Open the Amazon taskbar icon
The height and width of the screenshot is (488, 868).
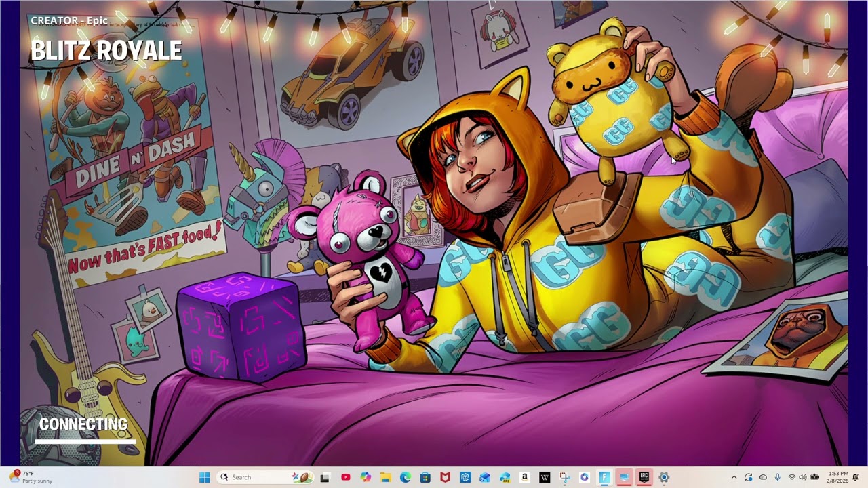tap(525, 477)
